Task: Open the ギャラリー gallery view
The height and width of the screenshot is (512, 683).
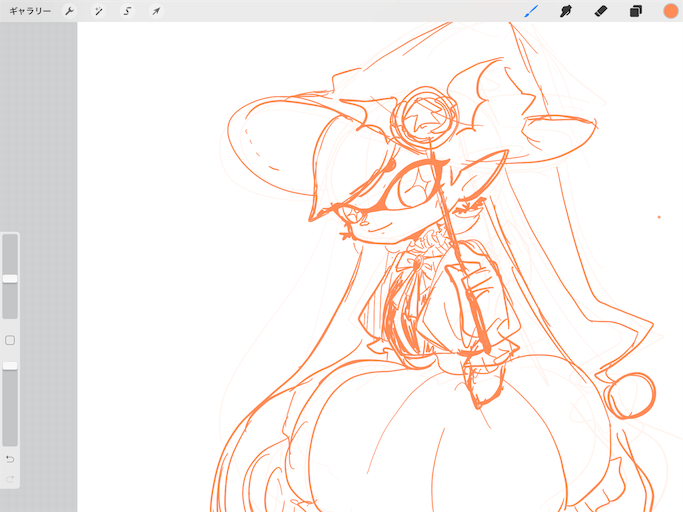Action: 30,11
